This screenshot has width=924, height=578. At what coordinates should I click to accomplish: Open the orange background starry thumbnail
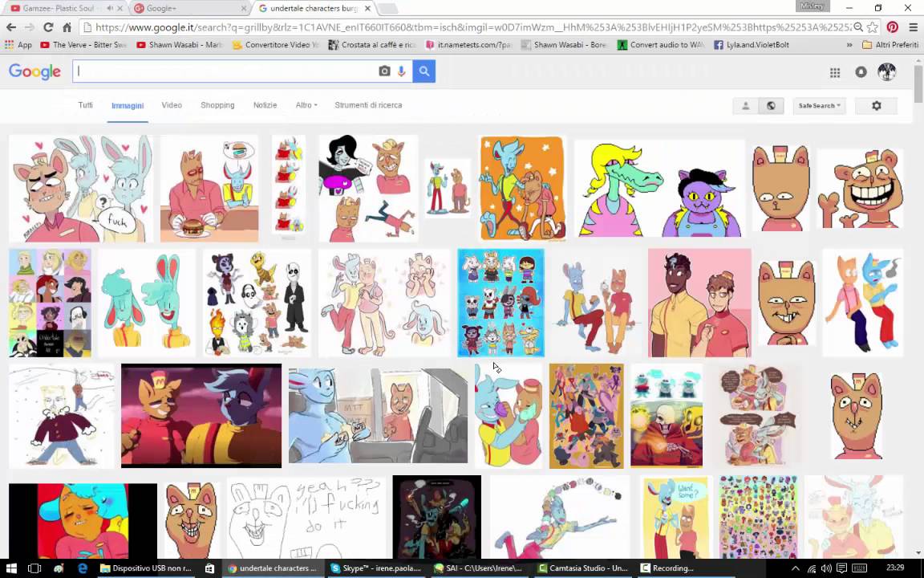click(x=522, y=188)
